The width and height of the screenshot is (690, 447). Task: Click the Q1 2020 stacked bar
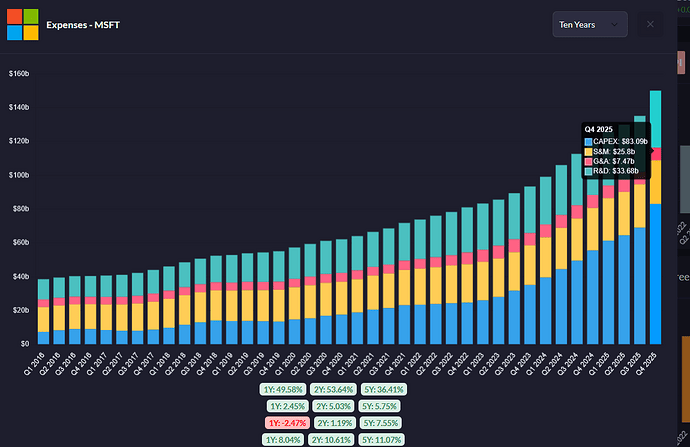point(294,296)
